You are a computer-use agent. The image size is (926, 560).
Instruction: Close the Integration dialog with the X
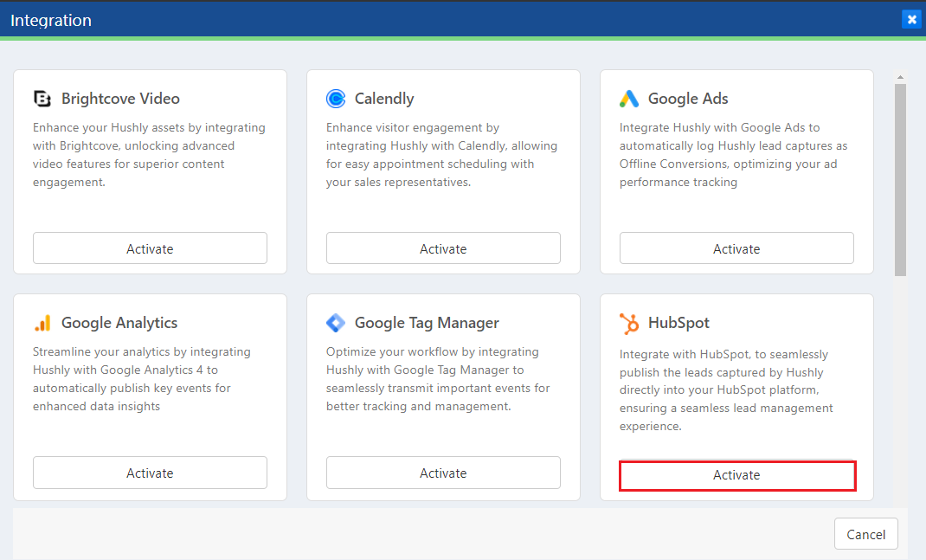[911, 20]
